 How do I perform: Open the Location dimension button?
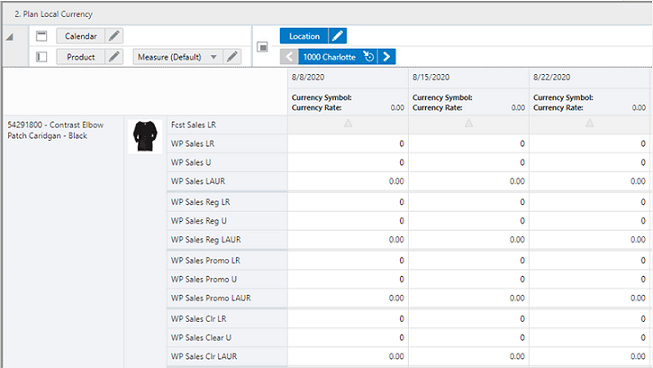point(304,36)
